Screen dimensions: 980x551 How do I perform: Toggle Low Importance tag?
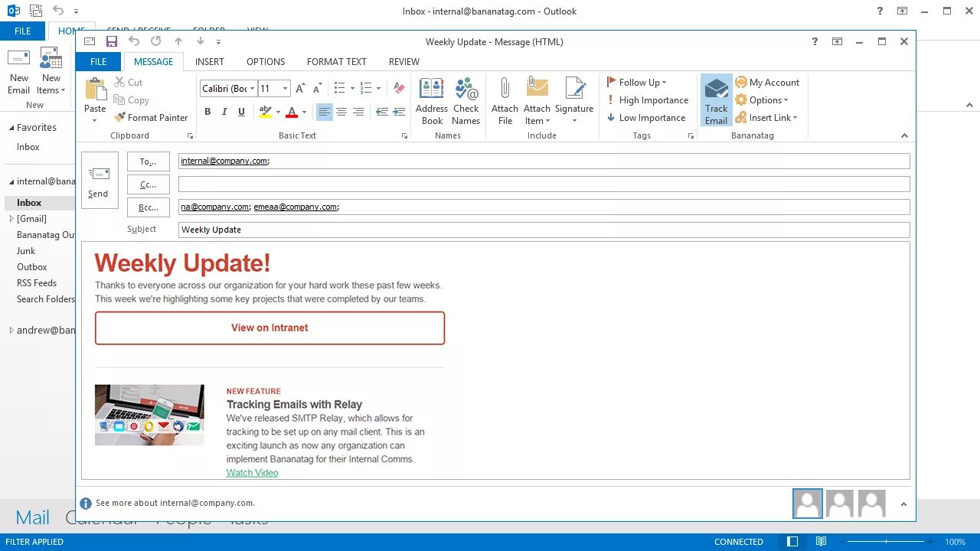tap(645, 118)
